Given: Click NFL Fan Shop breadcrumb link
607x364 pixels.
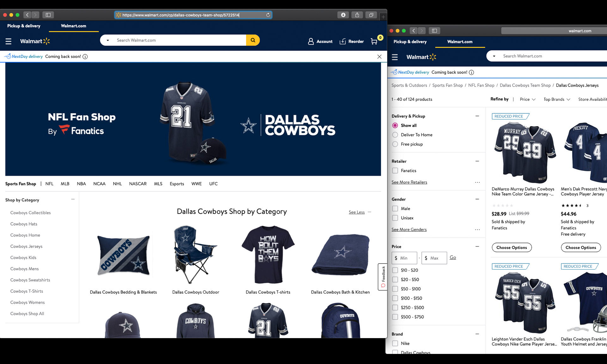Looking at the screenshot, I should [x=481, y=85].
